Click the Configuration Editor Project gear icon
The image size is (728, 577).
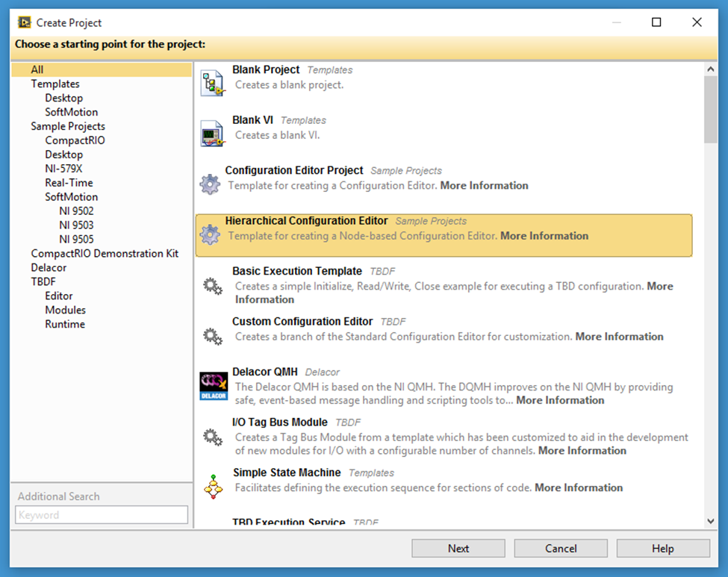tap(210, 184)
